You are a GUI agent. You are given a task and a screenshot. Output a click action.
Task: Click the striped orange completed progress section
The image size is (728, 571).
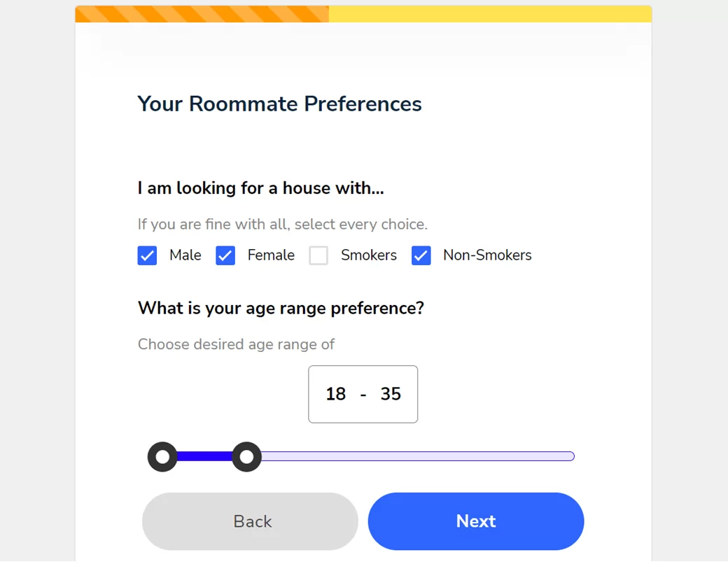pos(202,14)
